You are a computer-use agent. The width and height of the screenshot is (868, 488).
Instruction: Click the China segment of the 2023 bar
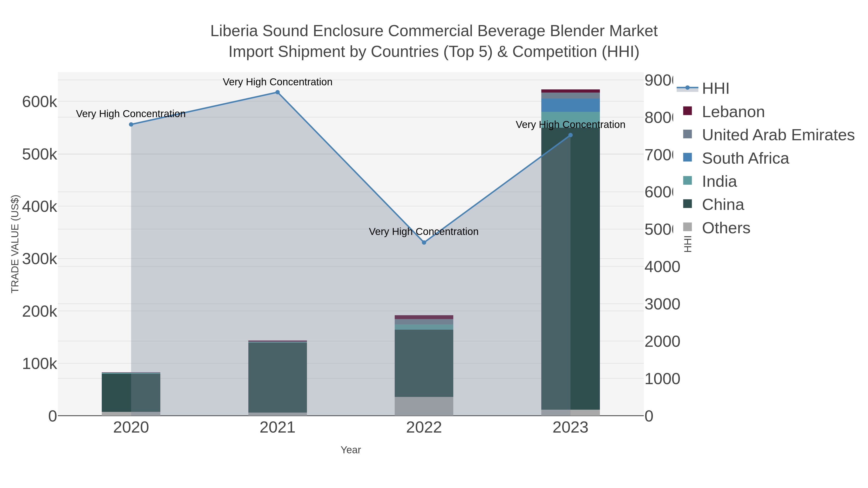570,268
